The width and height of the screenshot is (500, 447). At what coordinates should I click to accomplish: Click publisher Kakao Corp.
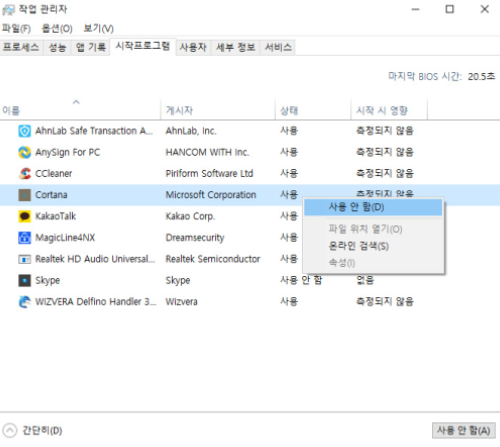[190, 216]
